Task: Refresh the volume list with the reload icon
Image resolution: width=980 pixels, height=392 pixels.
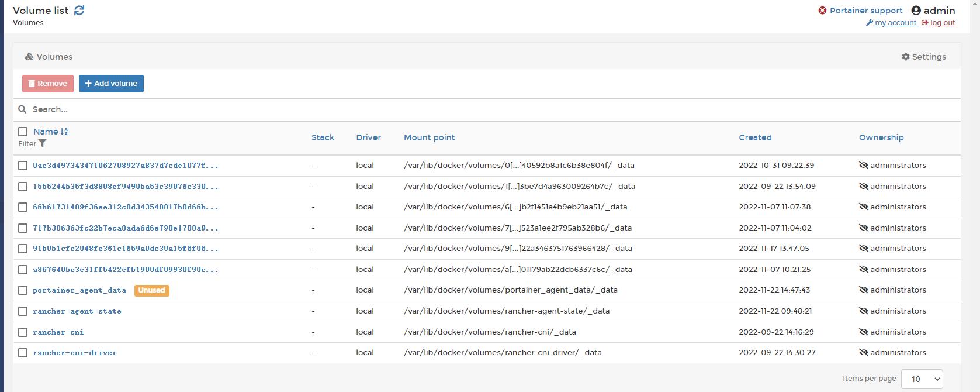Action: coord(79,11)
